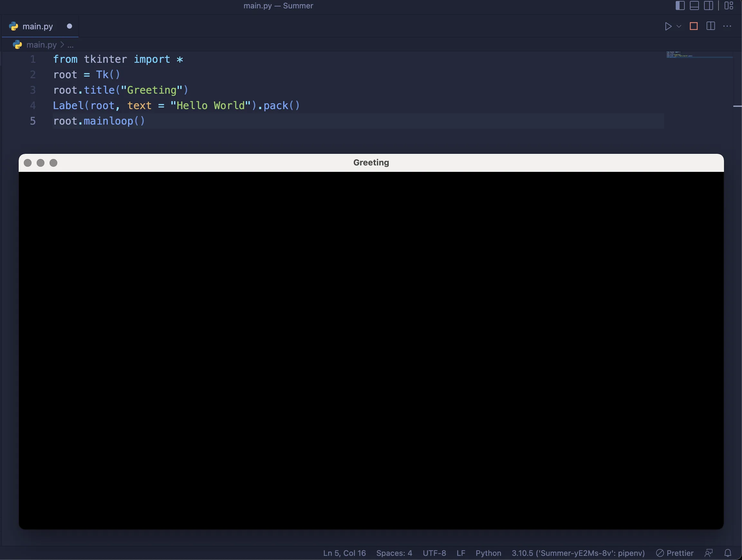The height and width of the screenshot is (560, 742).
Task: Click the red stop square icon
Action: [x=694, y=26]
